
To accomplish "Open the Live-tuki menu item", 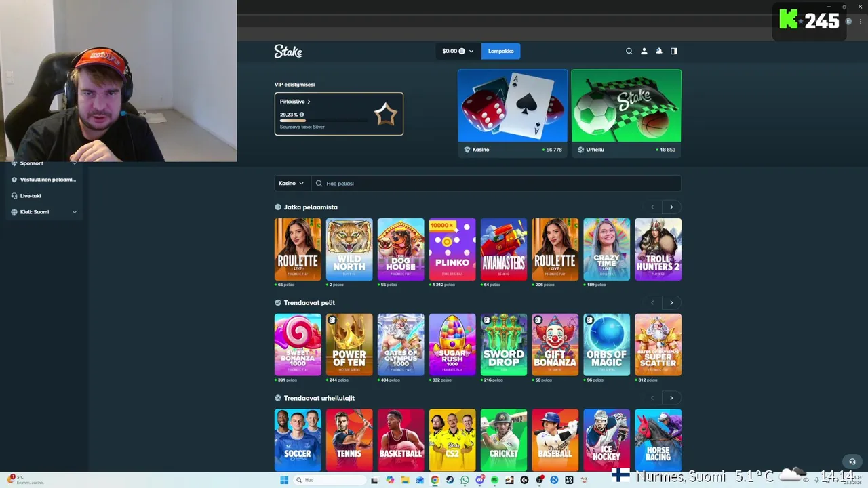I will (44, 196).
